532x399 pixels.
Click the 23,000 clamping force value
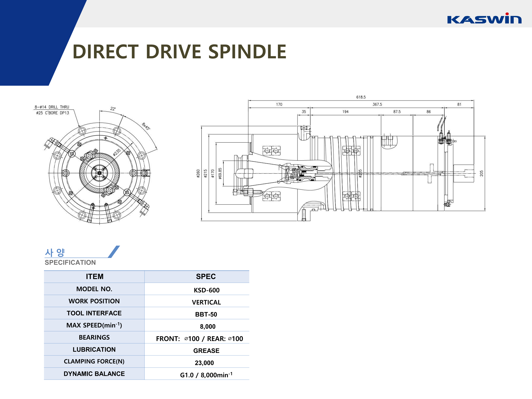pos(204,363)
